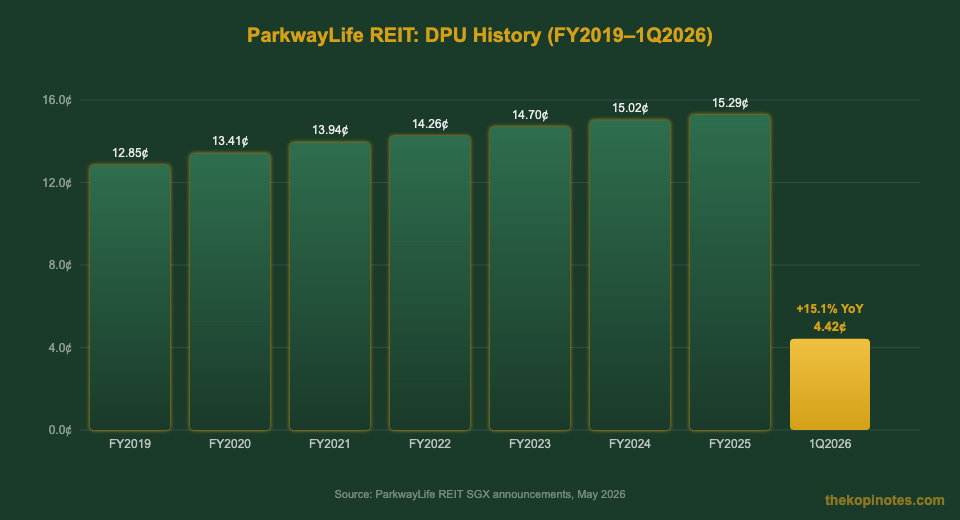Click the 15.02¢ value label
Viewport: 960px width, 520px height.
[630, 108]
